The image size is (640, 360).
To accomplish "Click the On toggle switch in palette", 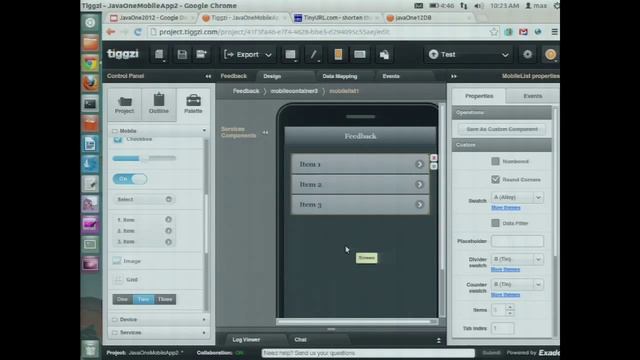I will tap(130, 179).
